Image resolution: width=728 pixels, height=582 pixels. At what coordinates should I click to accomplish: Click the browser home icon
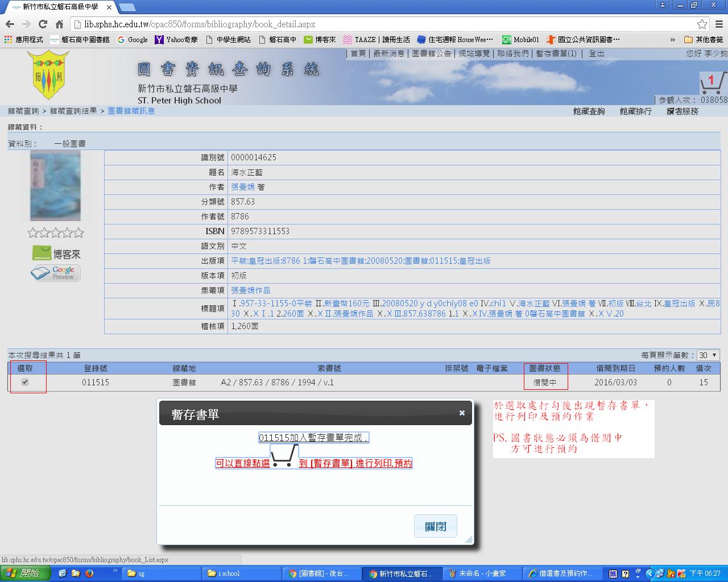[59, 24]
